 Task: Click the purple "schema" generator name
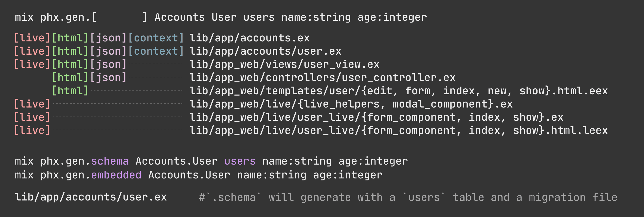pos(110,161)
